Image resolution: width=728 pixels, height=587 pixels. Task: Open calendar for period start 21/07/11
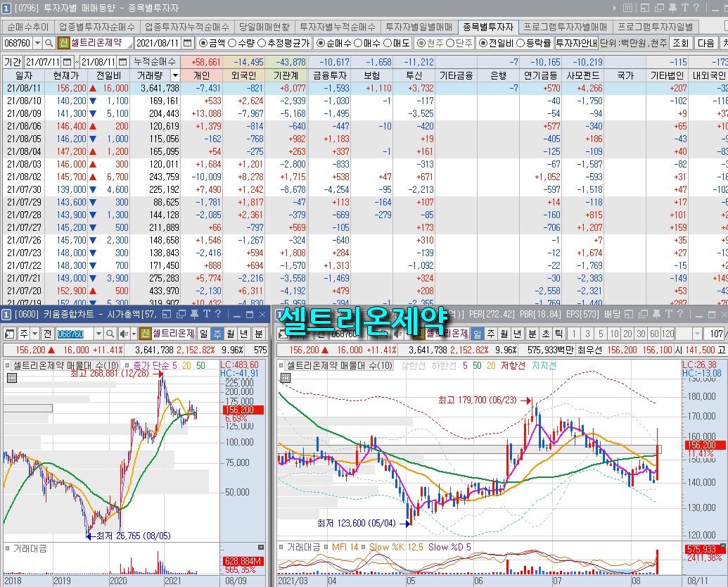pos(67,61)
